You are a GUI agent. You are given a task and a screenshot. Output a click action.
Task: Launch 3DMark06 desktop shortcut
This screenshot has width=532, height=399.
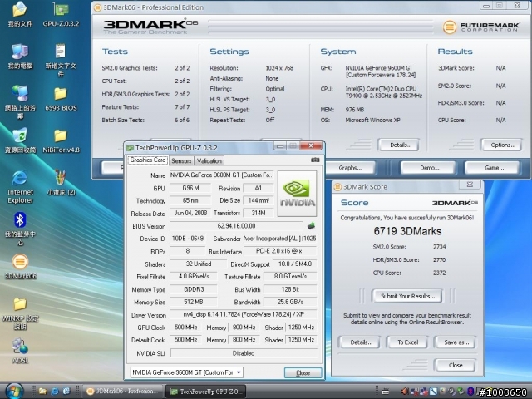pos(20,267)
